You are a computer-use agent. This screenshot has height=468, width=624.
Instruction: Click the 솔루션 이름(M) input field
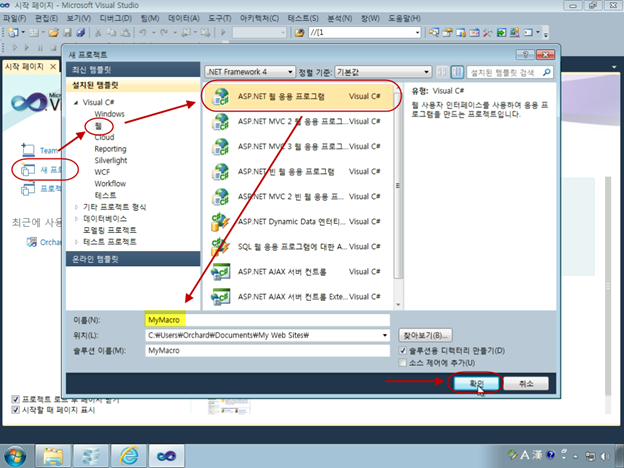pos(267,351)
